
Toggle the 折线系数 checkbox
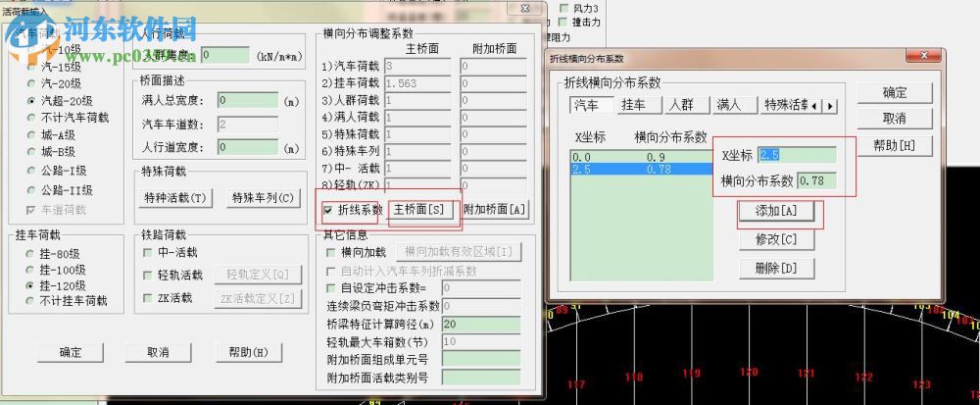[x=328, y=211]
